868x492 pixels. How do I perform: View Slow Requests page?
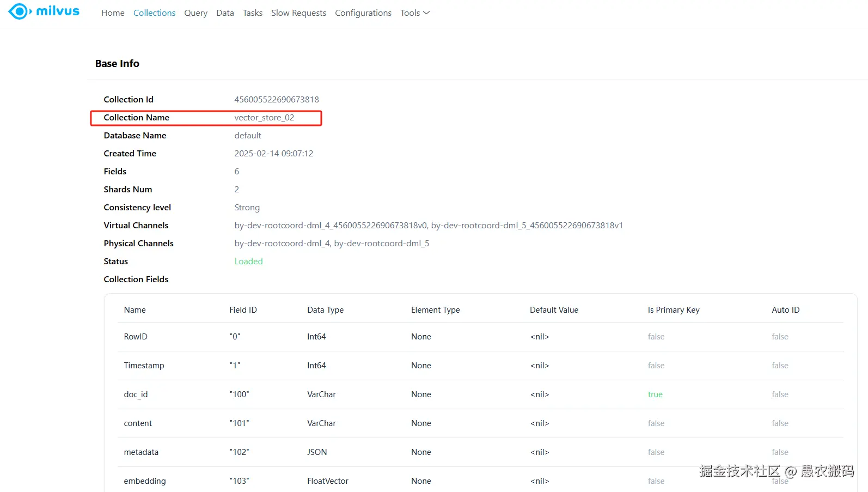pos(299,13)
